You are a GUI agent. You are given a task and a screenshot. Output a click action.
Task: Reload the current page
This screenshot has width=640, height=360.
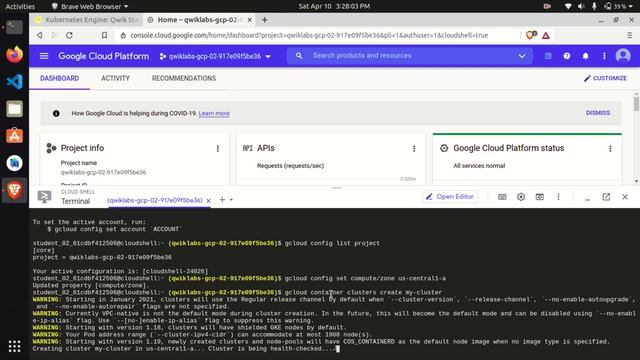(x=69, y=35)
